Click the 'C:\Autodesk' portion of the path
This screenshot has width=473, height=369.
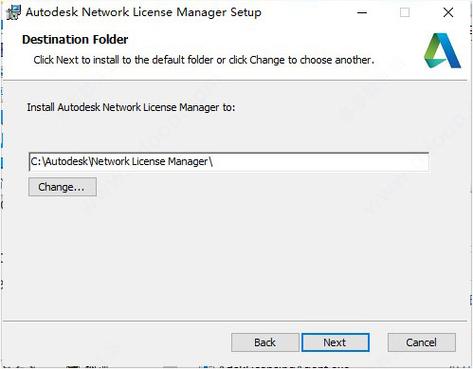point(59,162)
